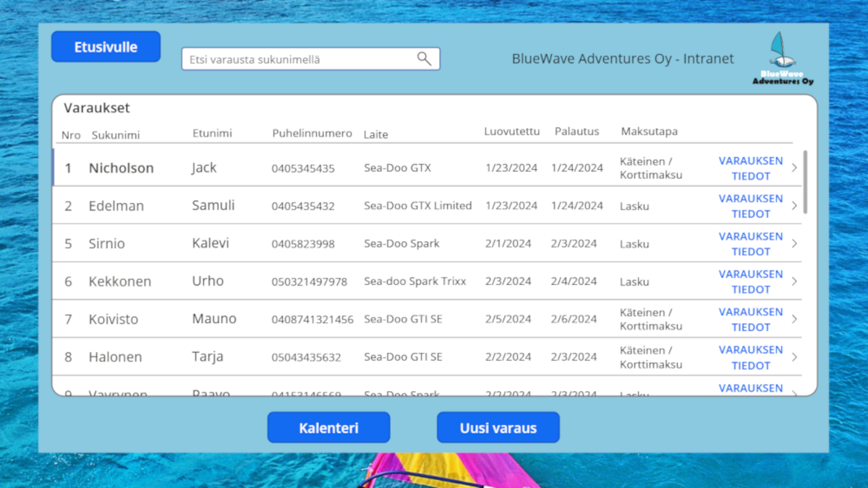Screen dimensions: 868x488
Task: Click first name Jack
Action: point(204,168)
